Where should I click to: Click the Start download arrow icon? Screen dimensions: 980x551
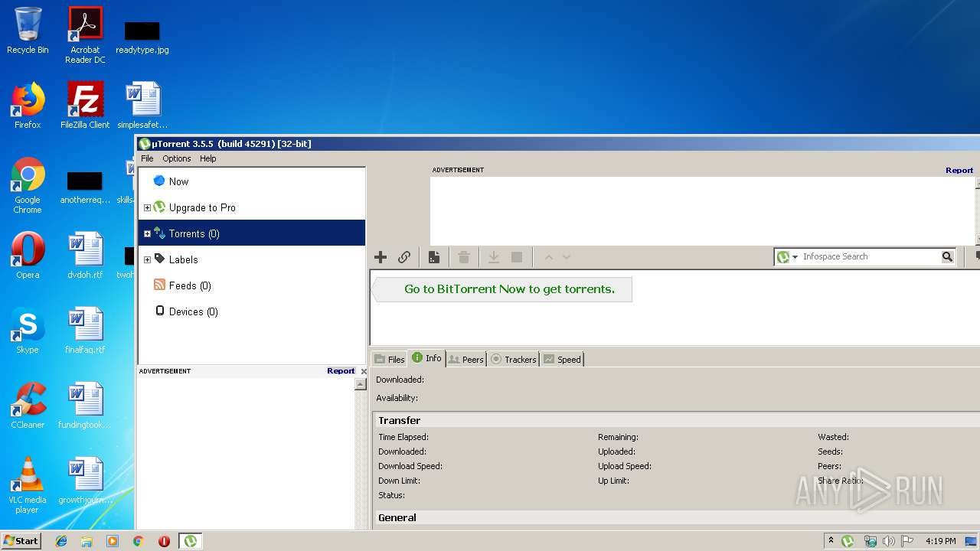pos(494,257)
